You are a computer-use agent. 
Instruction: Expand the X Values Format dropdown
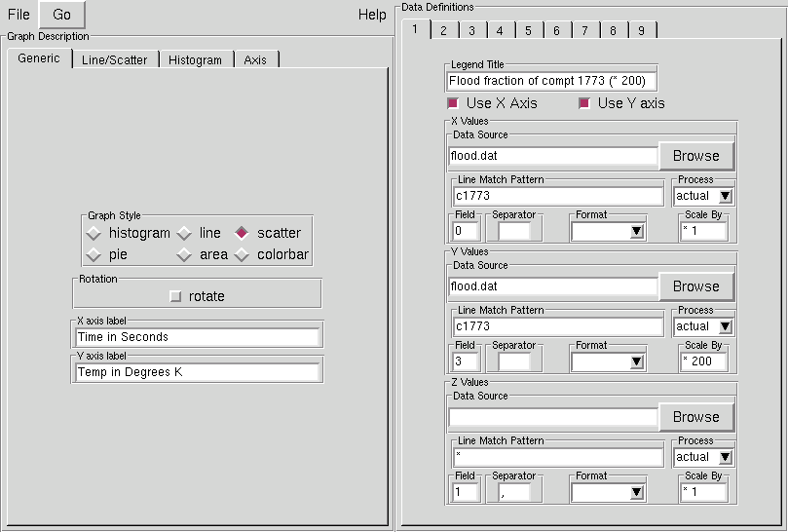610,231
